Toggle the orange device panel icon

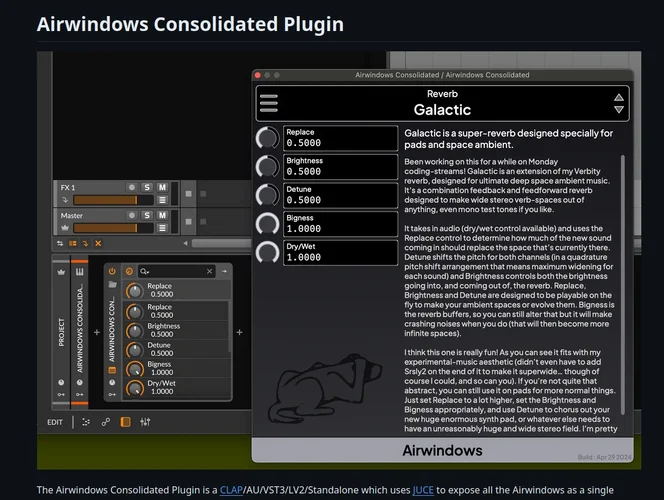click(x=125, y=422)
